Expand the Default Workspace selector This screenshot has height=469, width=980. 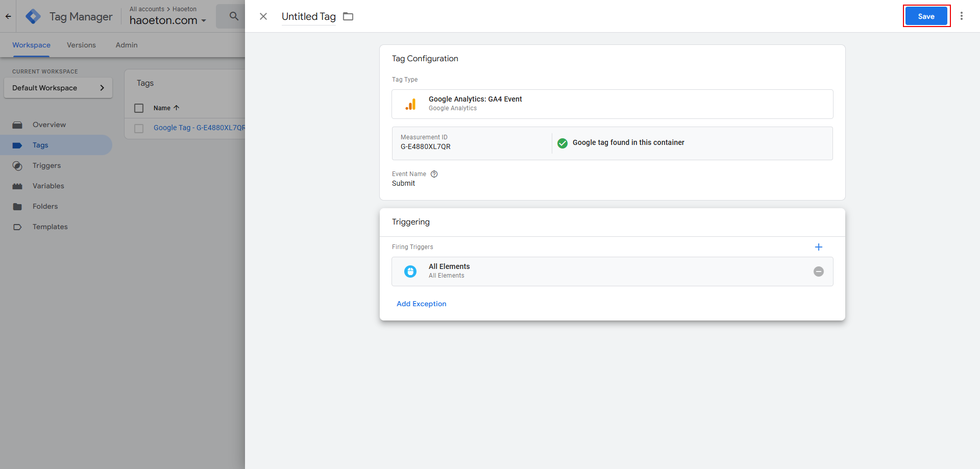[x=58, y=88]
